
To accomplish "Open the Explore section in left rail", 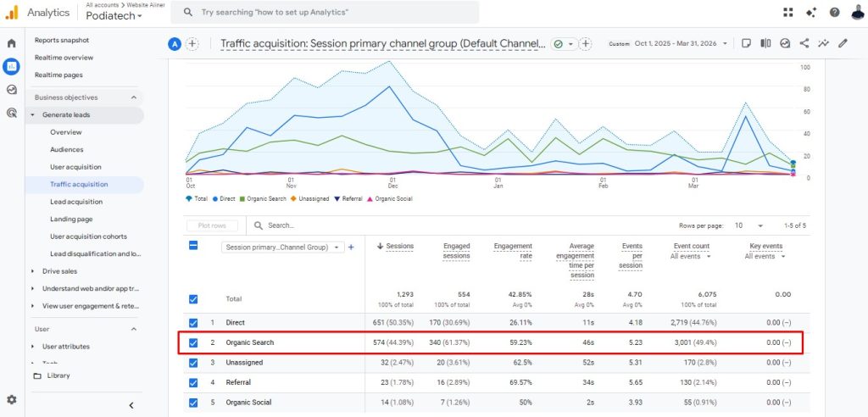I will click(12, 89).
